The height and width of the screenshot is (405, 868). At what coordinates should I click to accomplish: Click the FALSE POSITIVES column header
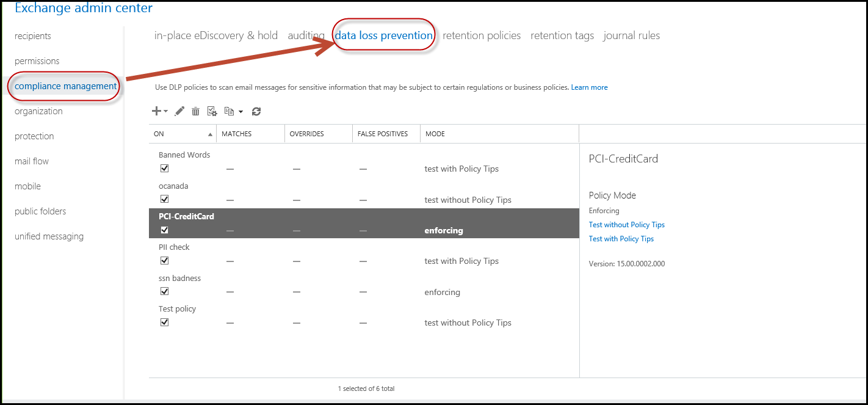point(382,134)
